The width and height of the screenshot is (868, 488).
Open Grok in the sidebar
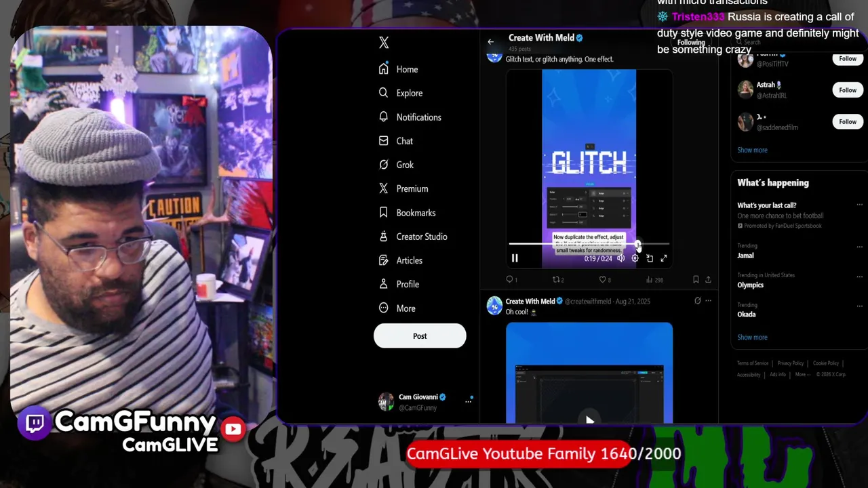coord(396,165)
